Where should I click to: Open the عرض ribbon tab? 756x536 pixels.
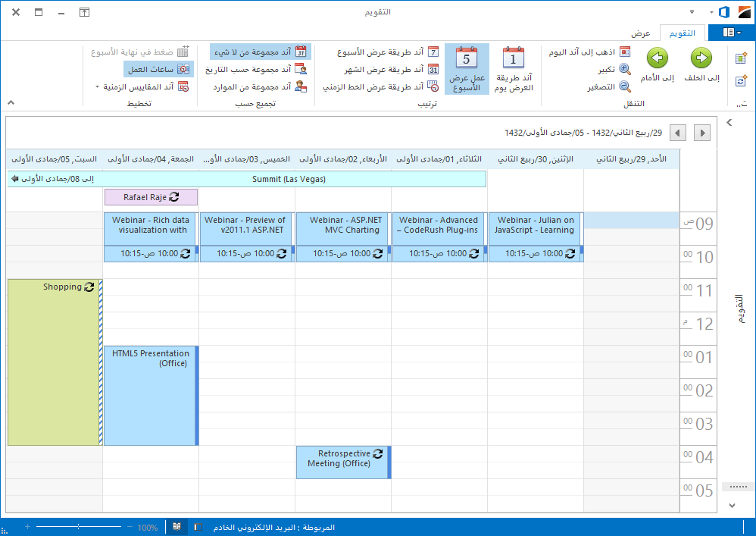641,33
